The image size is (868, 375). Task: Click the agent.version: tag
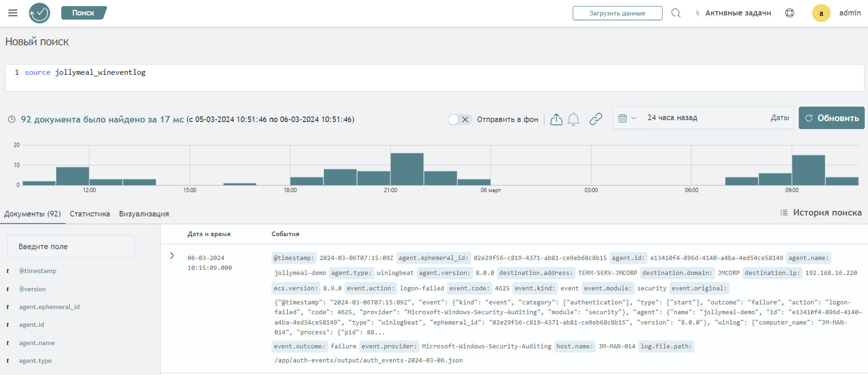pos(444,273)
